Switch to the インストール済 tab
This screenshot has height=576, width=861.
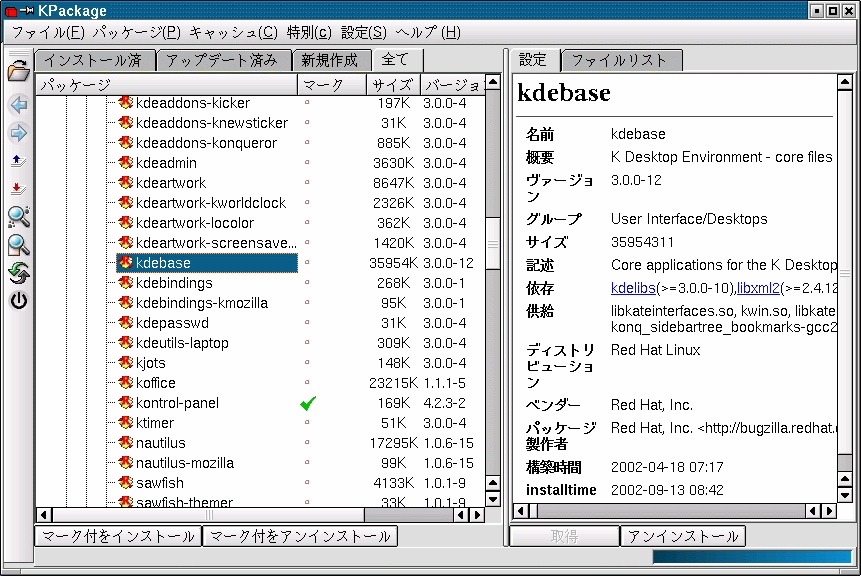coord(94,60)
